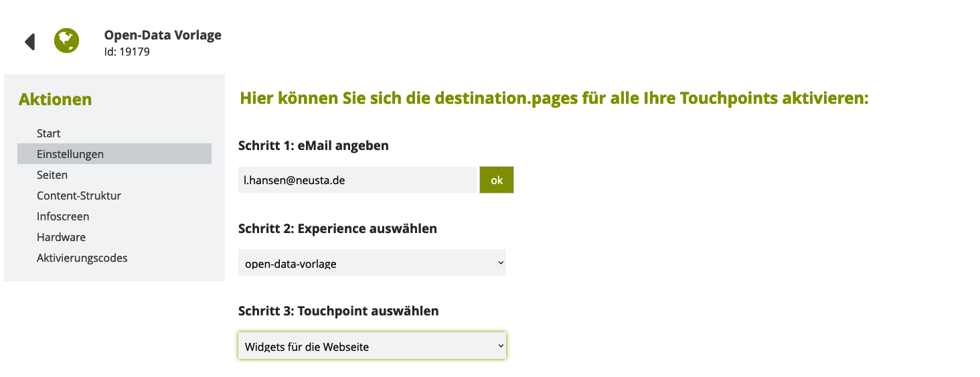
Task: Open the Start menu entry
Action: pyautogui.click(x=114, y=133)
